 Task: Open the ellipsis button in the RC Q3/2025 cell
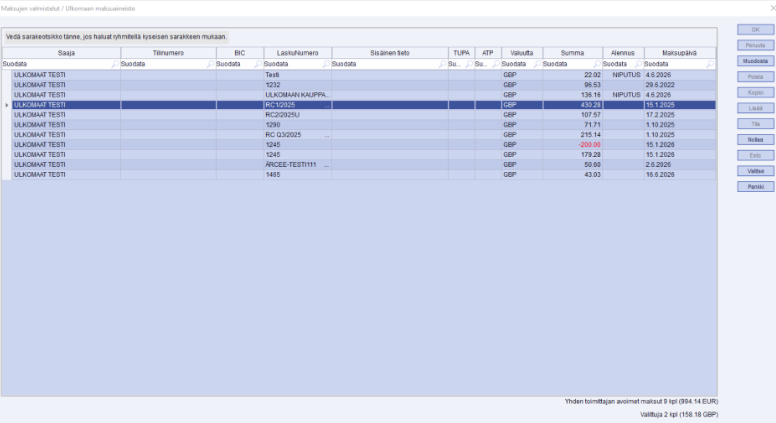pos(327,135)
